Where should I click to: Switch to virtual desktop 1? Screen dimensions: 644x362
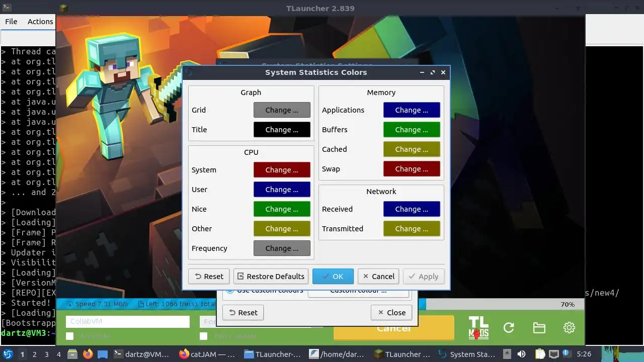click(22, 354)
